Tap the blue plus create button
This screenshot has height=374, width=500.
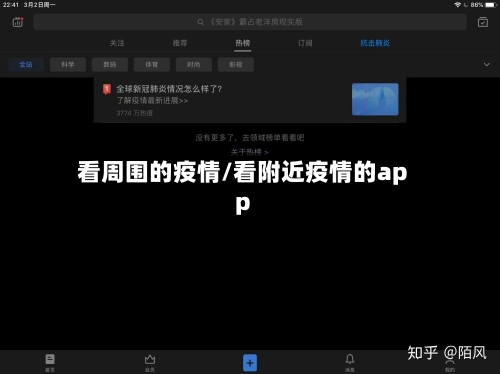pos(250,363)
